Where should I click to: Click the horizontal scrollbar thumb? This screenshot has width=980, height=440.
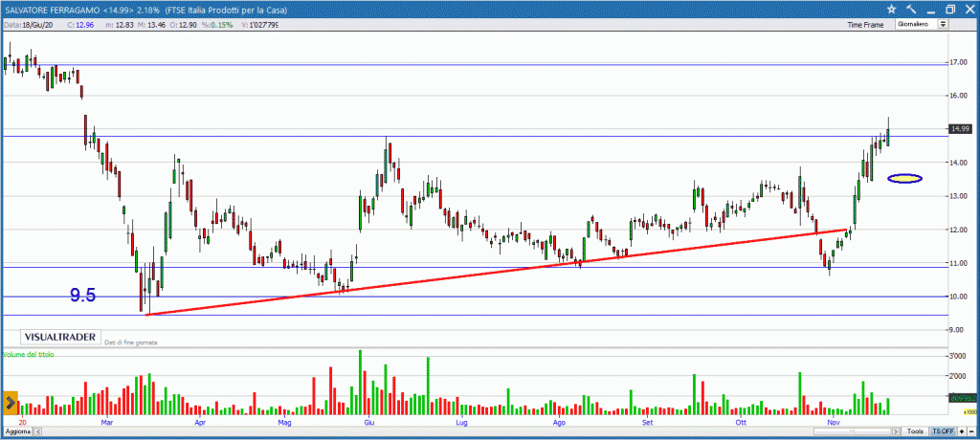pyautogui.click(x=851, y=431)
